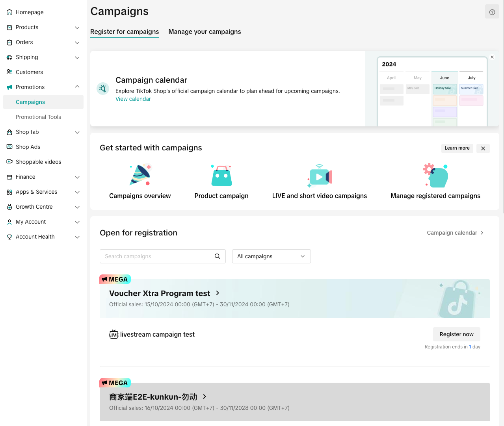Click the search magnifier icon

[217, 256]
